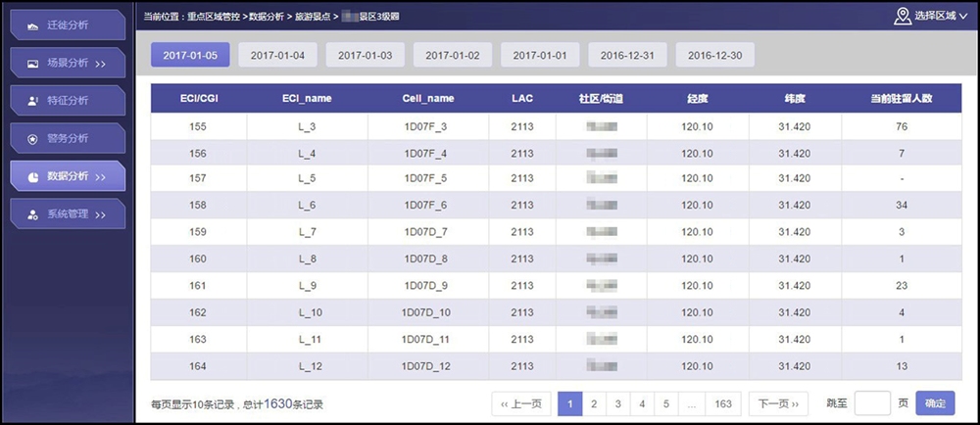980x425 pixels.
Task: Go to next page with 下一页
Action: click(x=779, y=403)
